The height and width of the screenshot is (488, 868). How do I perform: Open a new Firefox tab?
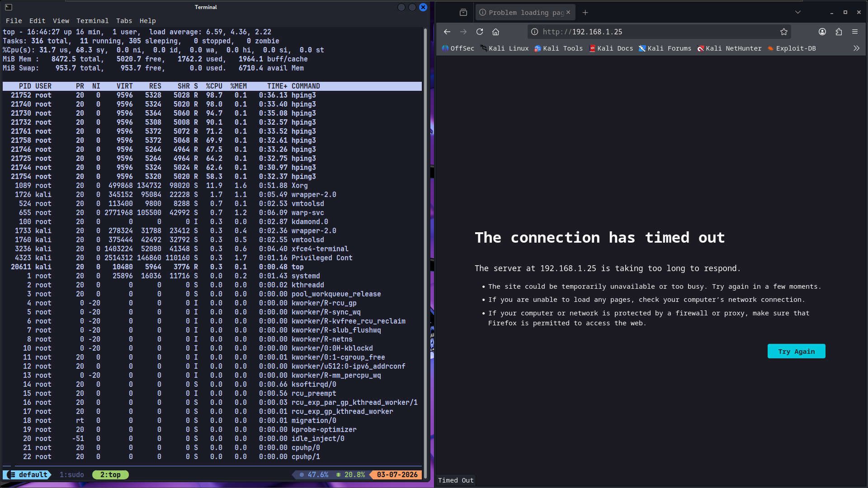click(x=585, y=13)
